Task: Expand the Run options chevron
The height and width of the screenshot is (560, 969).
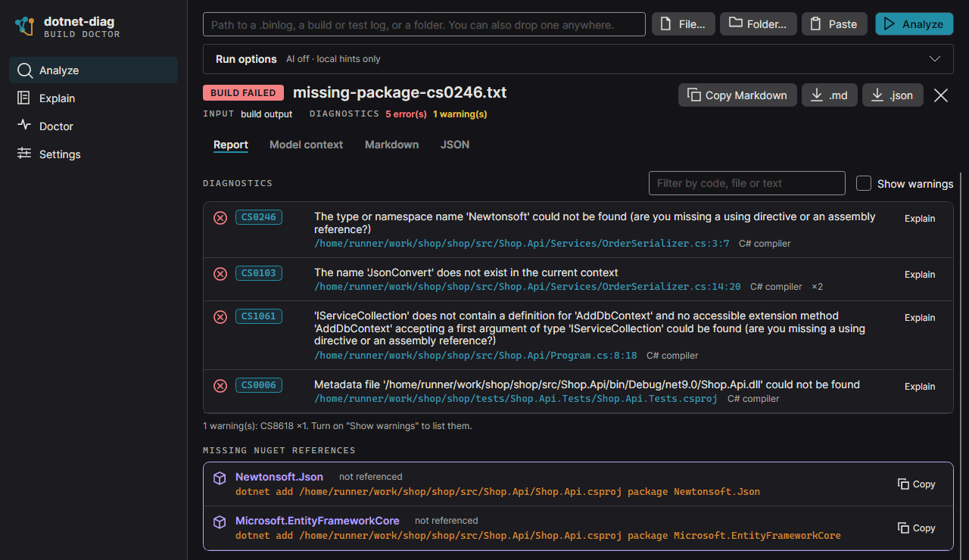Action: coord(935,59)
